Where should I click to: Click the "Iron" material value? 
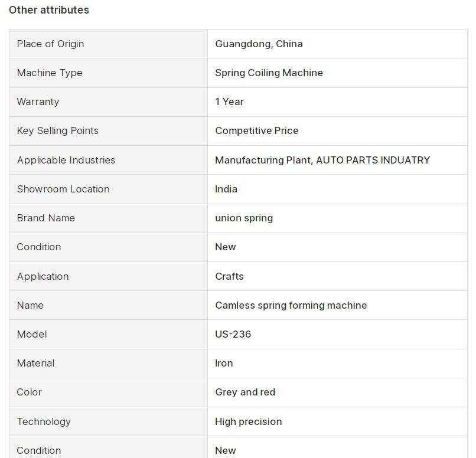(x=224, y=363)
